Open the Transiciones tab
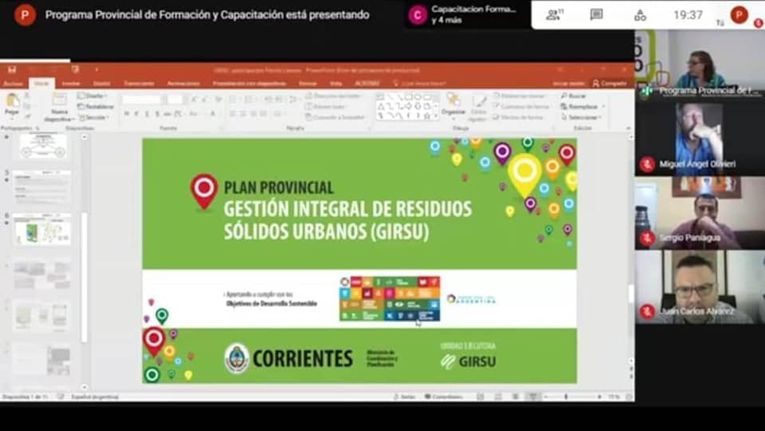The image size is (765, 431). 139,83
